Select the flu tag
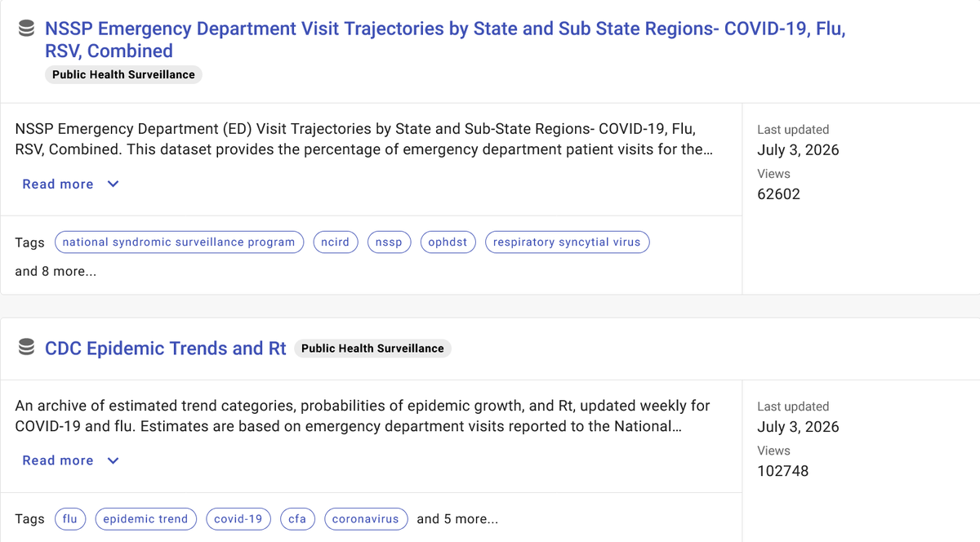 click(x=70, y=519)
